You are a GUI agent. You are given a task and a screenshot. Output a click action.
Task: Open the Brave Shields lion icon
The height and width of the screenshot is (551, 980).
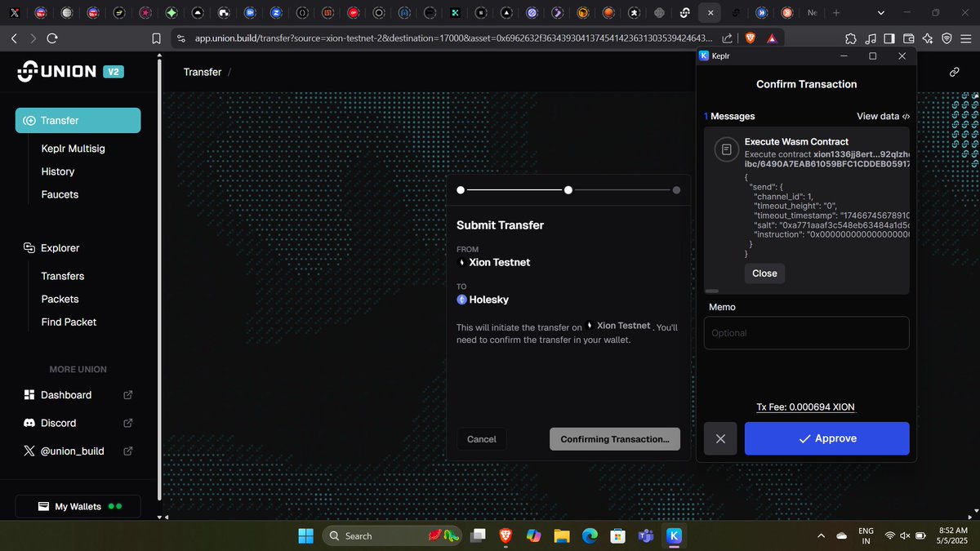pos(751,38)
